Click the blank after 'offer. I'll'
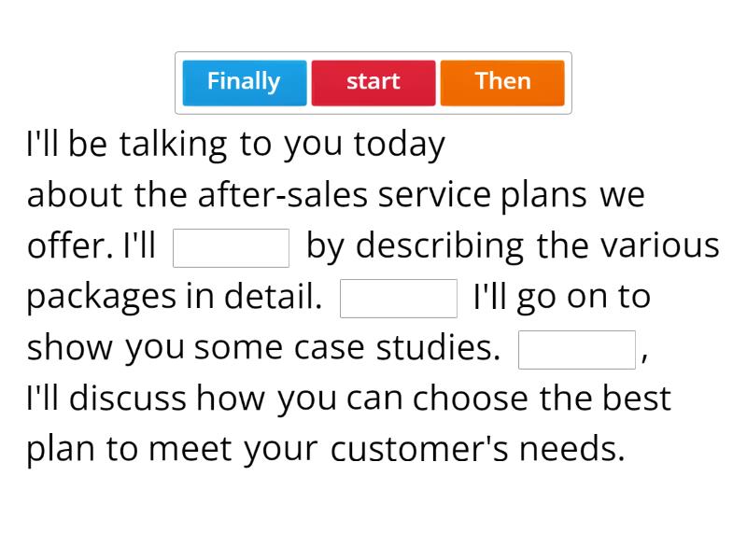This screenshot has width=747, height=560. [232, 248]
